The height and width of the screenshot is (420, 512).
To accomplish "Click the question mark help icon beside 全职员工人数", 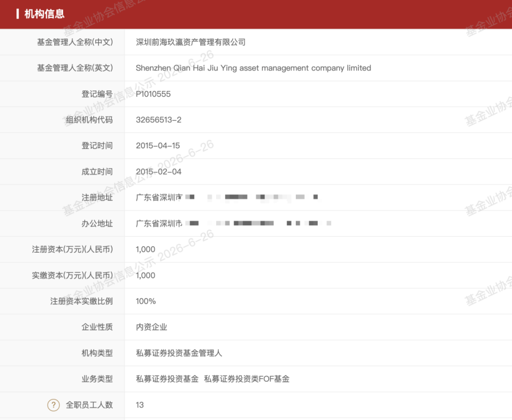I will 54,405.
